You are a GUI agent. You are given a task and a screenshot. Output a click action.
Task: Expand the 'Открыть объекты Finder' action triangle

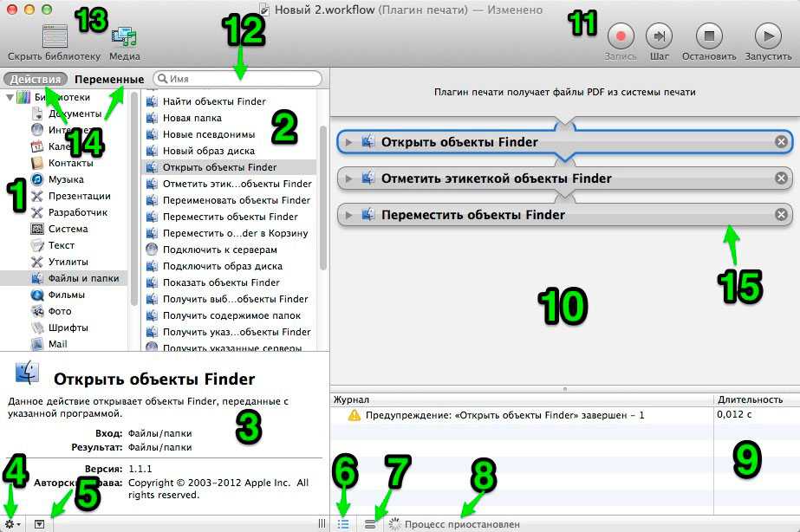tap(348, 142)
